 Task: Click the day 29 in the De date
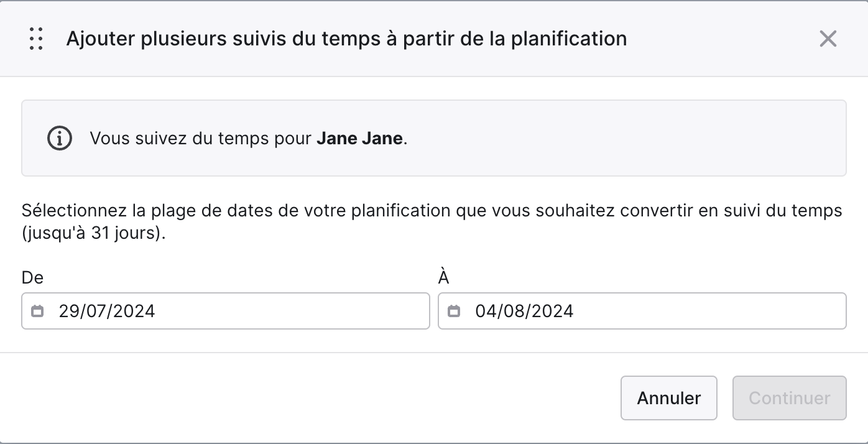[x=68, y=311]
